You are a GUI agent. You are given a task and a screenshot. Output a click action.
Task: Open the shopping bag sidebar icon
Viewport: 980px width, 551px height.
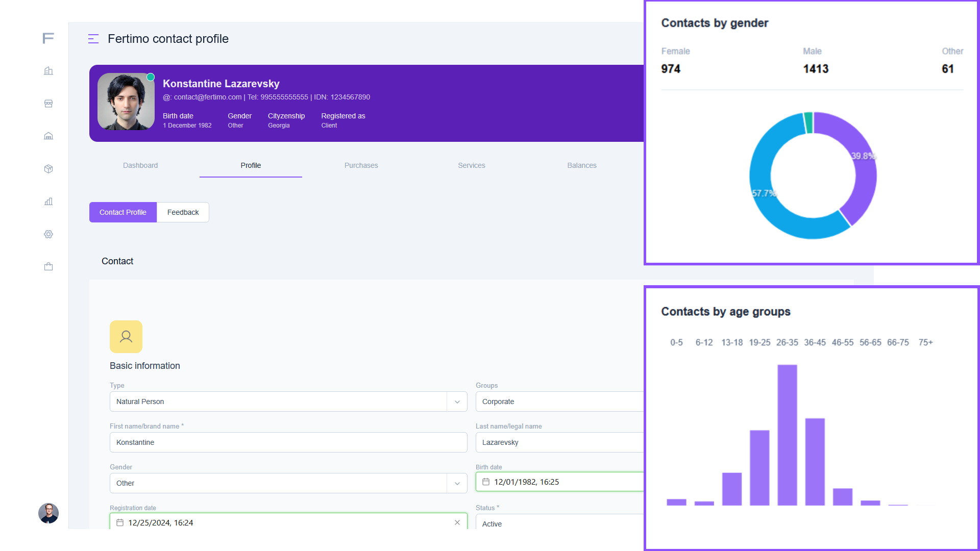(x=48, y=267)
